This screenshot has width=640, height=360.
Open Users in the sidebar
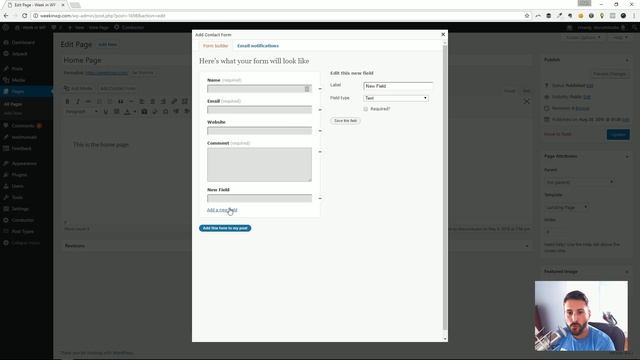[x=17, y=186]
